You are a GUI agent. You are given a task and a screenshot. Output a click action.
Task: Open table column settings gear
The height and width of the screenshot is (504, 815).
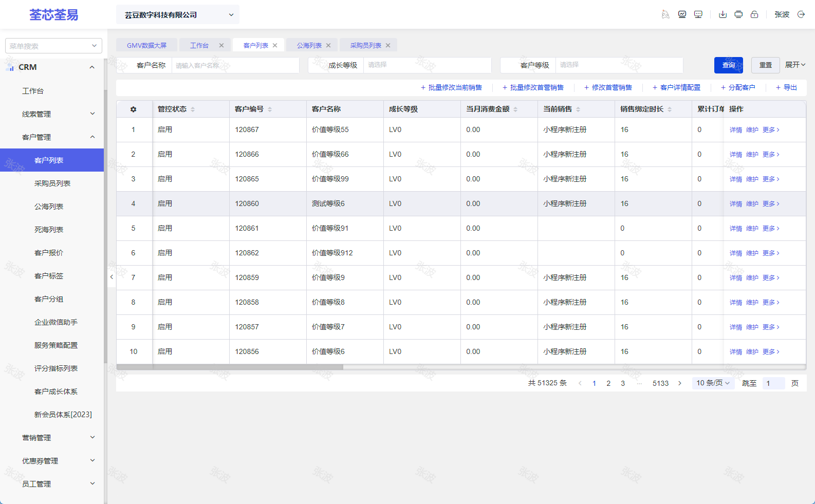coord(133,109)
